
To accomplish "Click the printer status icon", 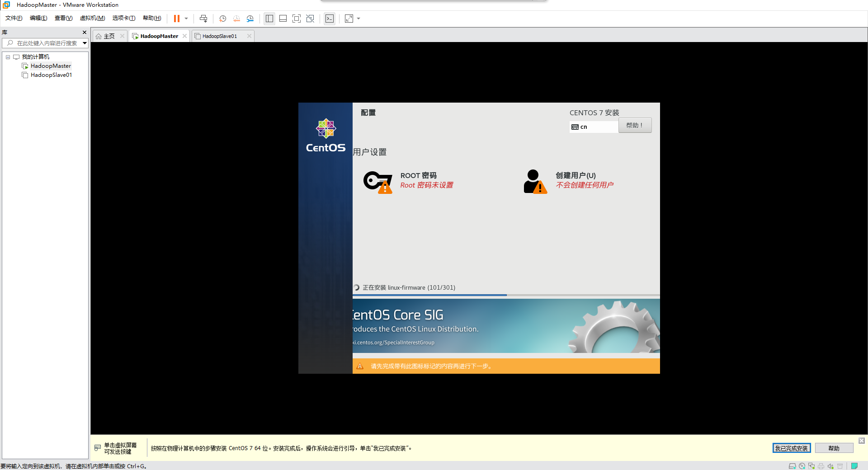I will point(821,466).
